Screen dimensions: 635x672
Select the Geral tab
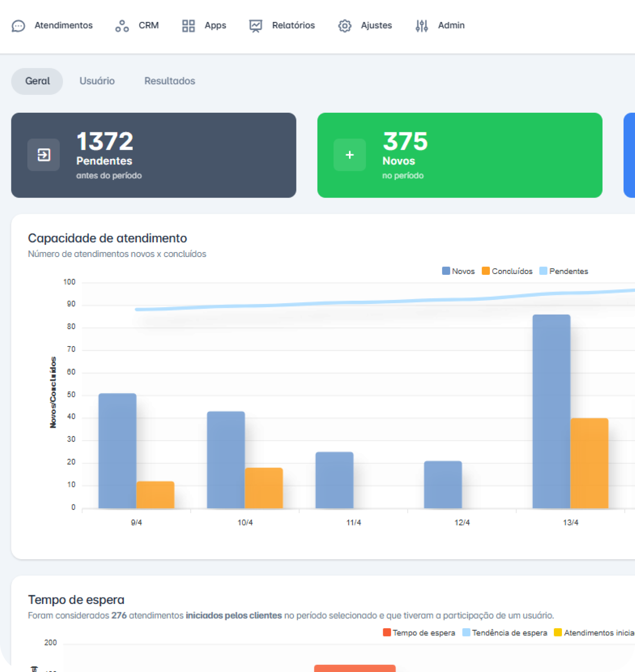click(37, 81)
